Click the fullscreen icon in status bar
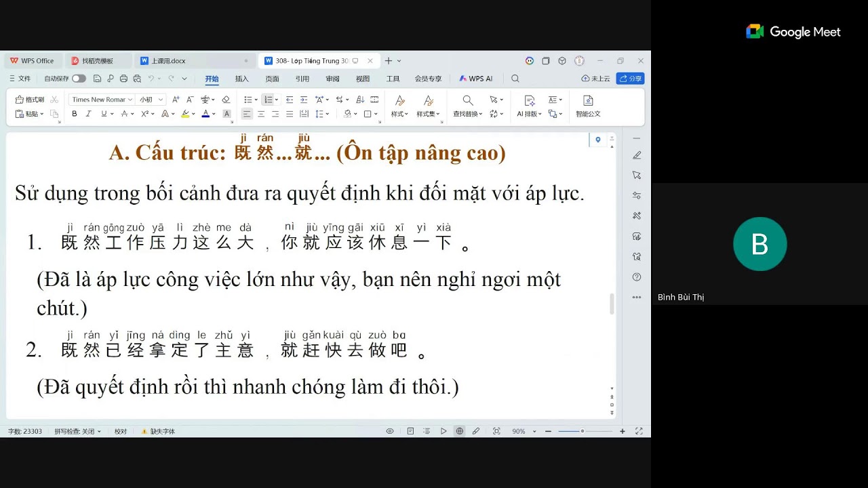The height and width of the screenshot is (488, 868). pyautogui.click(x=639, y=431)
